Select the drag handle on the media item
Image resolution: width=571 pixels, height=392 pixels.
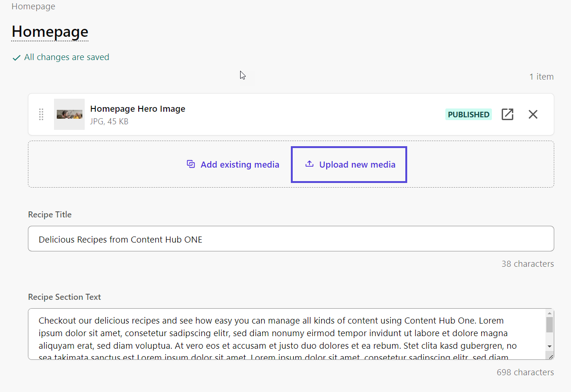(41, 114)
